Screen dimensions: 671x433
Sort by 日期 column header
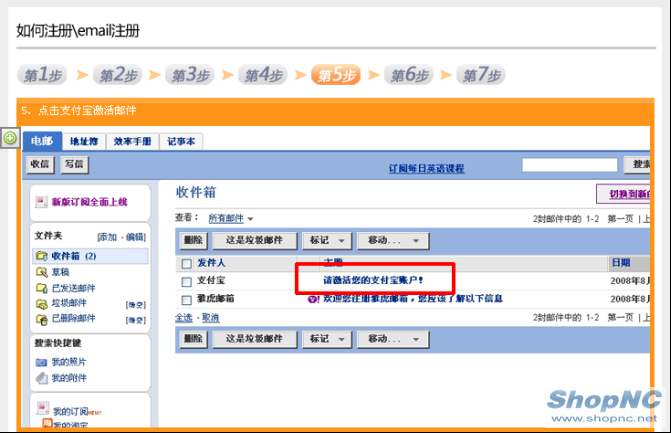coord(621,263)
